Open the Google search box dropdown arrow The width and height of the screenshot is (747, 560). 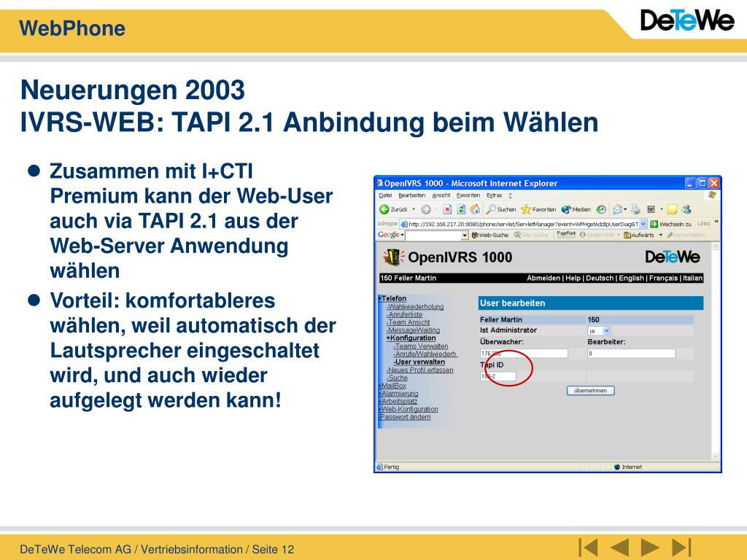point(465,236)
